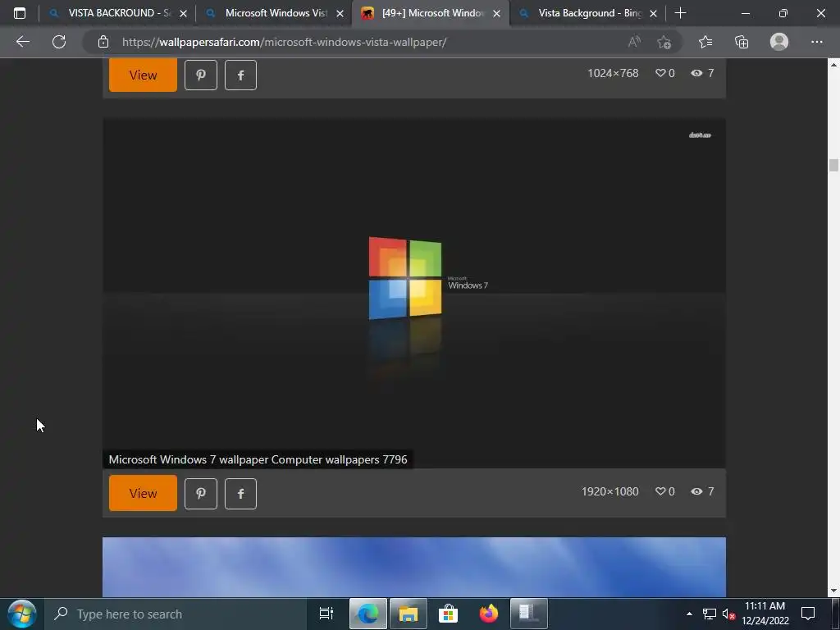View site information via the lock icon

pyautogui.click(x=103, y=42)
